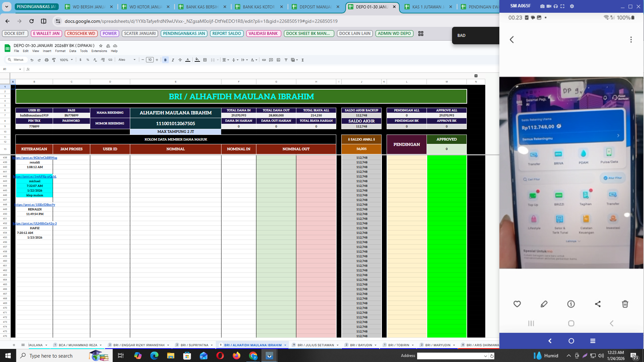This screenshot has width=644, height=362.
Task: Open the prnt.sc/8GkfwCkBRWag link
Action: 35,158
